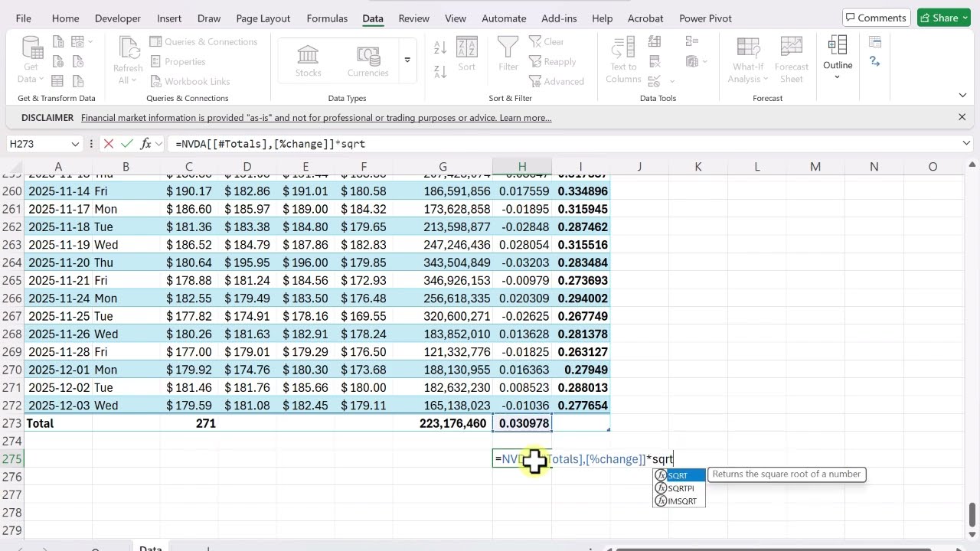Select row 273 header
Image resolution: width=980 pixels, height=551 pixels.
point(11,423)
